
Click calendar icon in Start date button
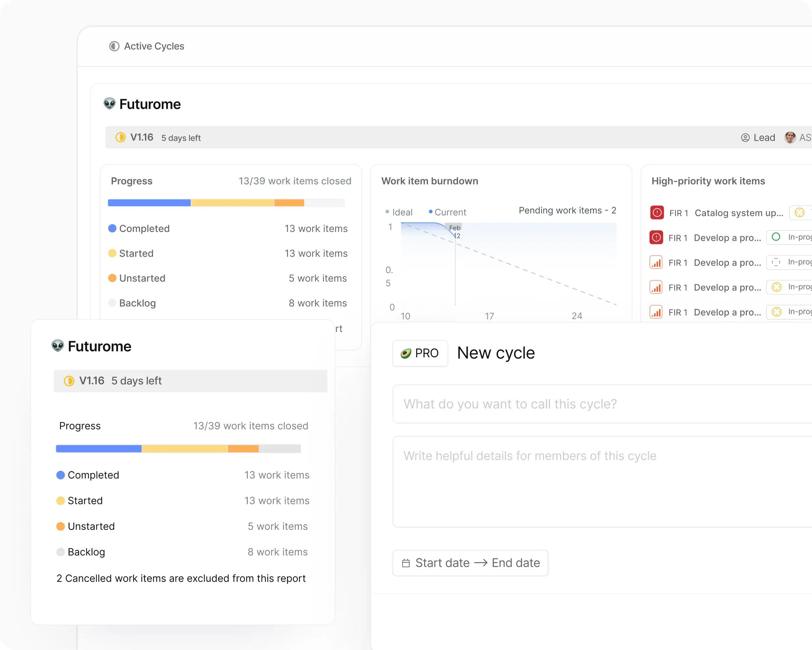(406, 563)
